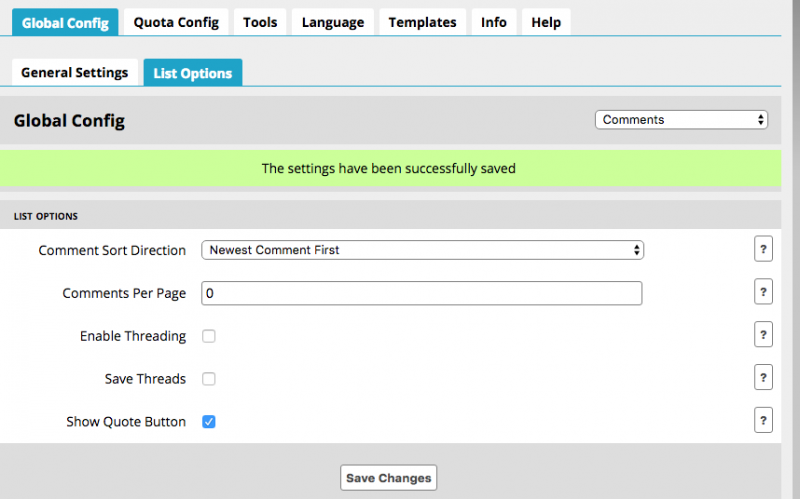Focus the Comments Per Page input field

(421, 293)
